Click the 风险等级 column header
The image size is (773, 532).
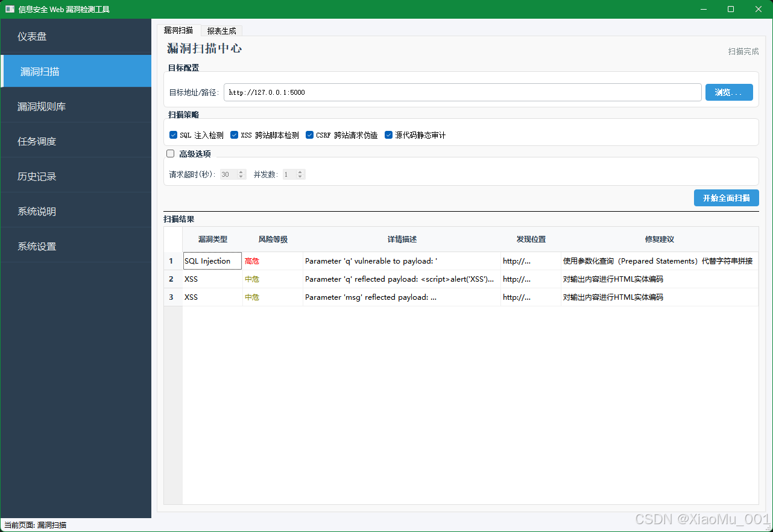pos(273,239)
